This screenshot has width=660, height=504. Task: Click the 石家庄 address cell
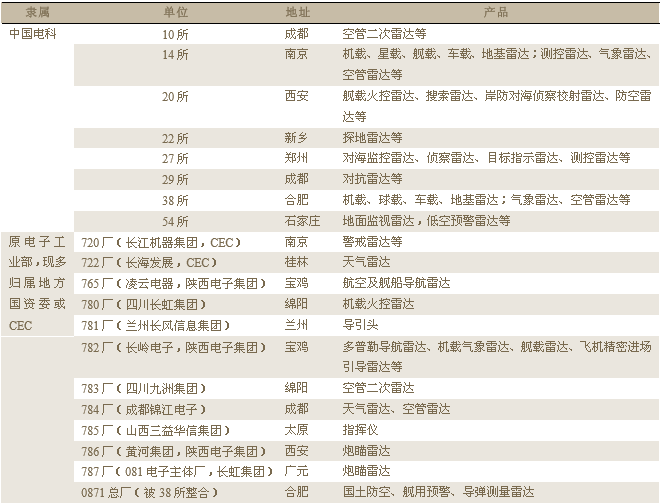coord(302,221)
